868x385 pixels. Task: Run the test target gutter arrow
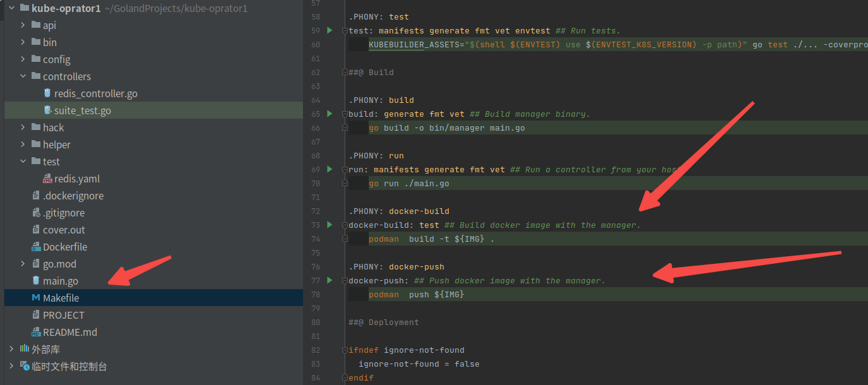click(330, 30)
